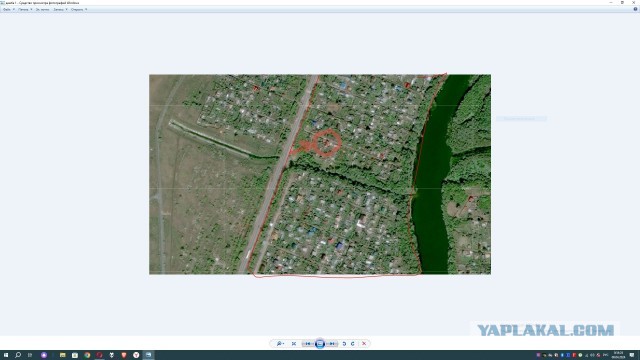Open Task View in the taskbar
Screen dimensions: 640x360
[x=30, y=355]
